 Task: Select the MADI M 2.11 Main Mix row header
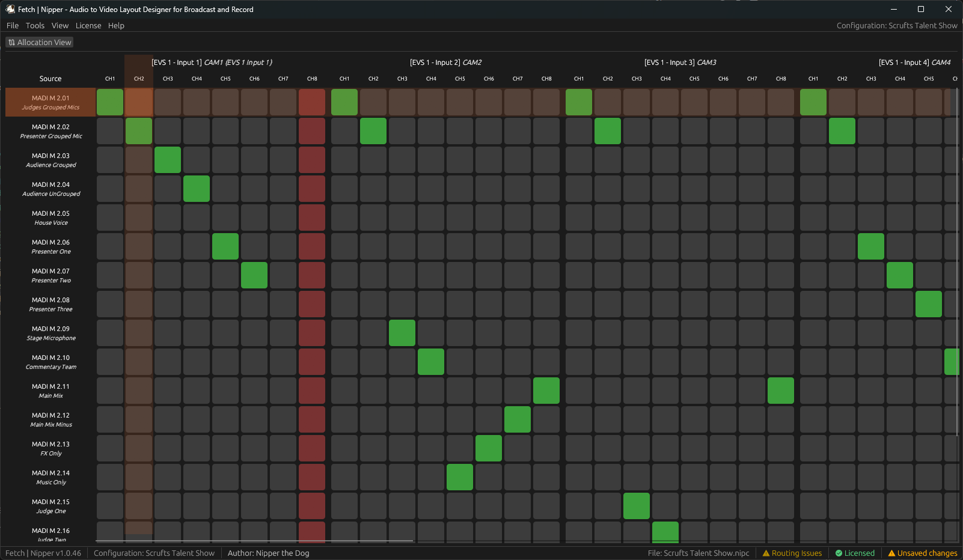point(50,391)
